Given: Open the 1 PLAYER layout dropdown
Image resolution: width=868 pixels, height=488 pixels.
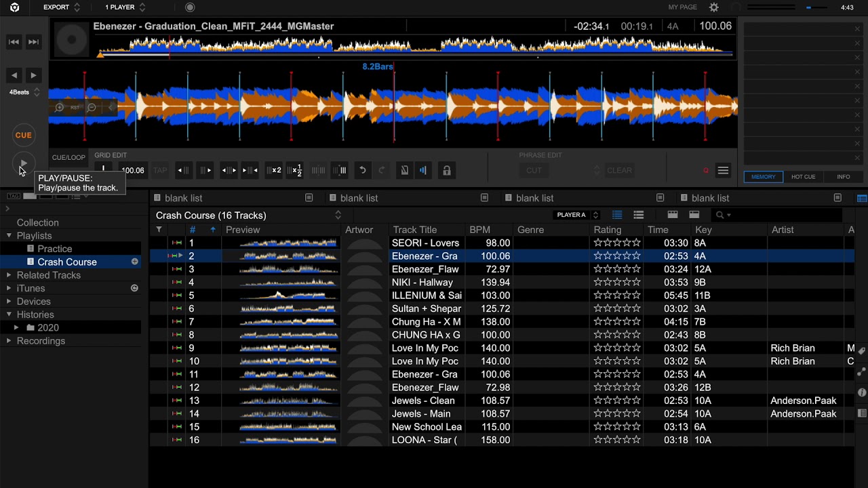Looking at the screenshot, I should (x=126, y=7).
